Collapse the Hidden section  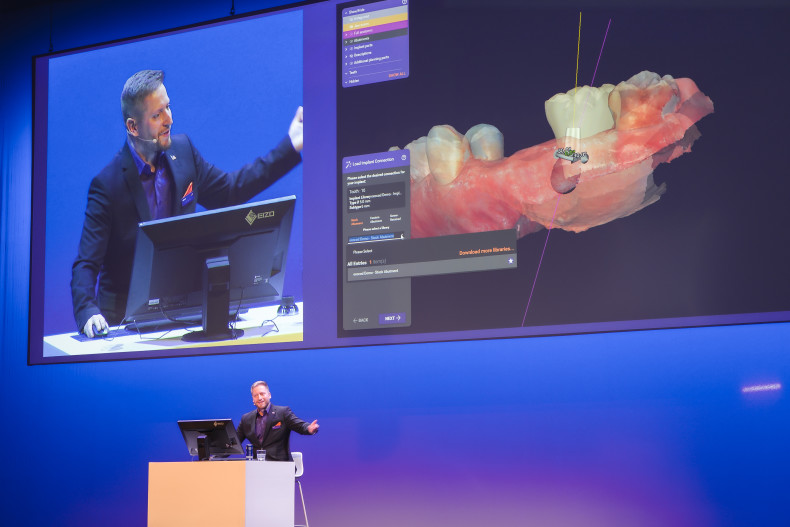pyautogui.click(x=346, y=82)
